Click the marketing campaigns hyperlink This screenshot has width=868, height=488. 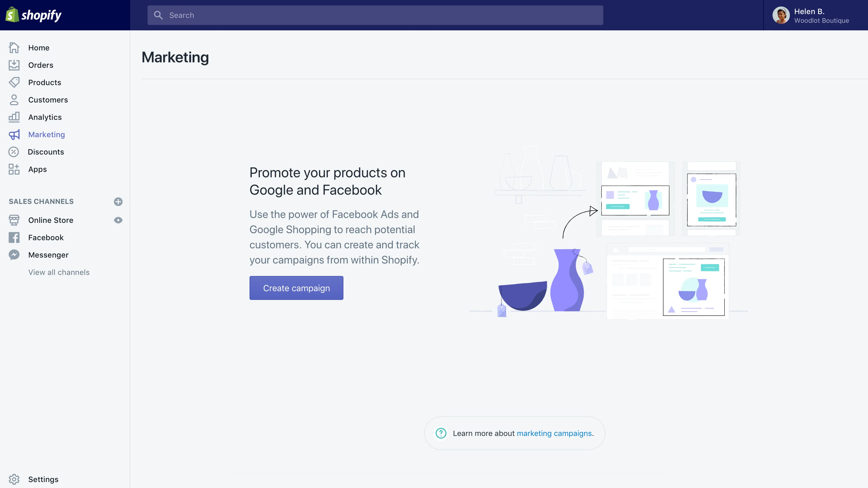tap(554, 433)
